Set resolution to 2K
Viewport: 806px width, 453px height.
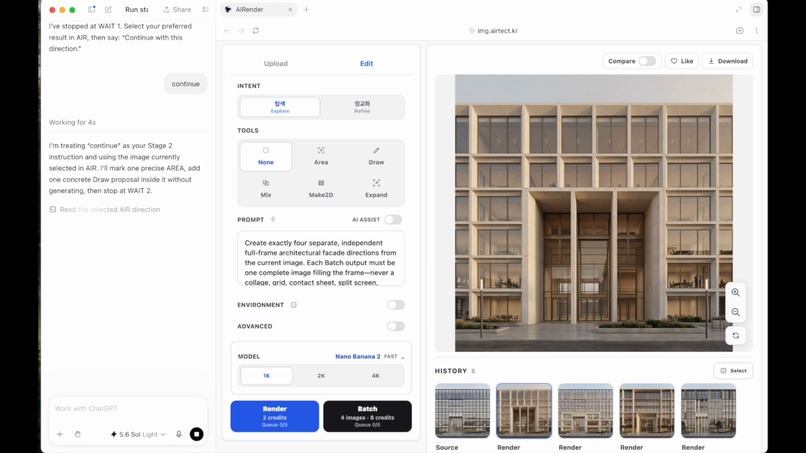(x=321, y=375)
